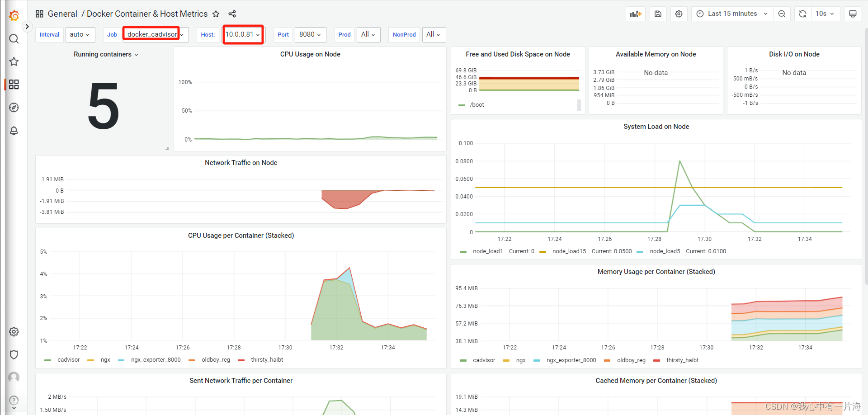Image resolution: width=868 pixels, height=415 pixels.
Task: Click the Running containers resize handle
Action: point(167,148)
